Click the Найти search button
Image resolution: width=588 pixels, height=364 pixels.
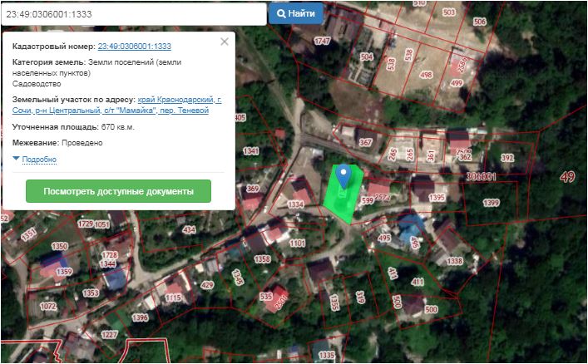pos(296,13)
